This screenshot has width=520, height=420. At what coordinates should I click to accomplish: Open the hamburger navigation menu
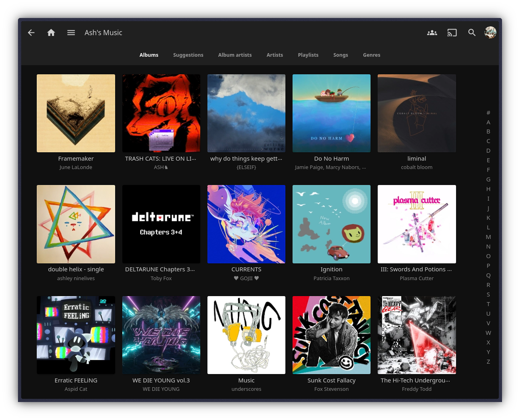(x=71, y=33)
